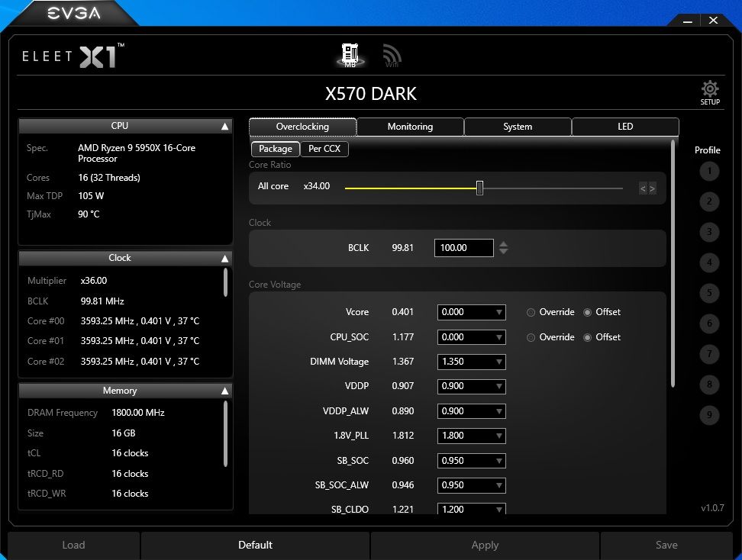
Task: Select profile slot 1
Action: 709,171
